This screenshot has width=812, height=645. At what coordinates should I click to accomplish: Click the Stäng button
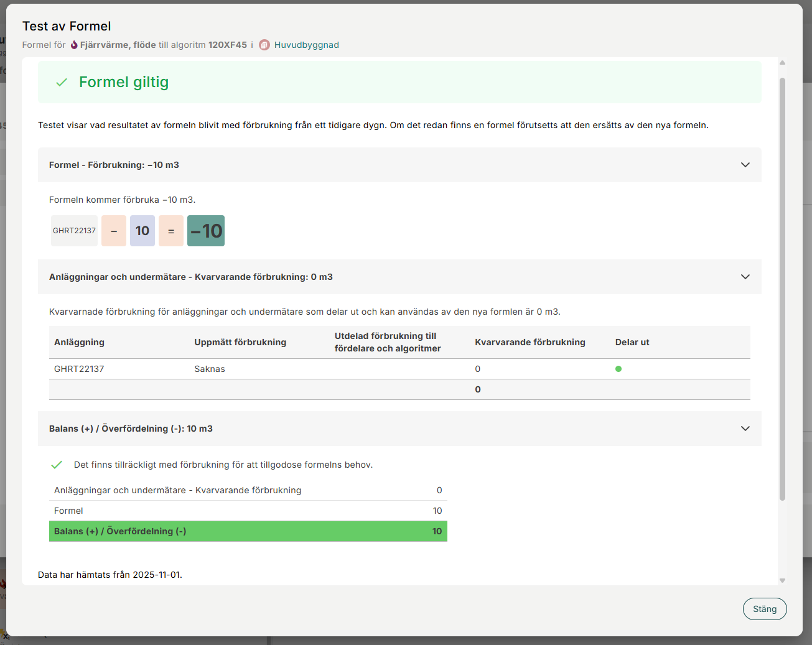[x=764, y=609]
